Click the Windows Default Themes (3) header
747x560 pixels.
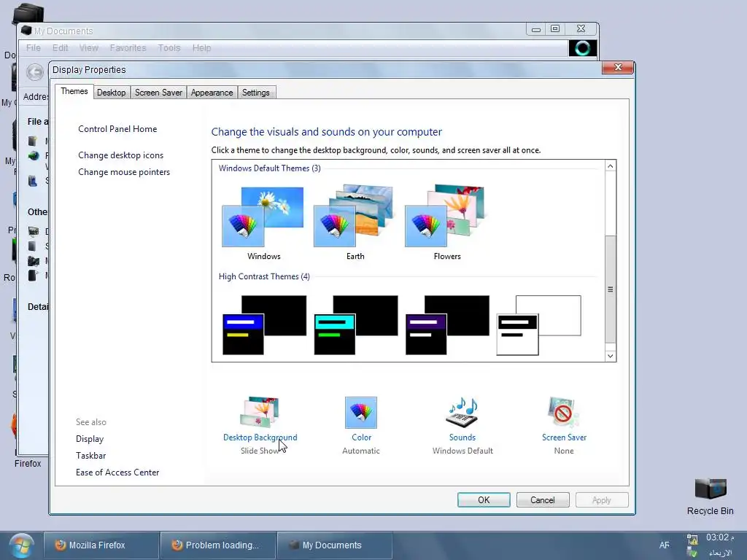coord(270,168)
